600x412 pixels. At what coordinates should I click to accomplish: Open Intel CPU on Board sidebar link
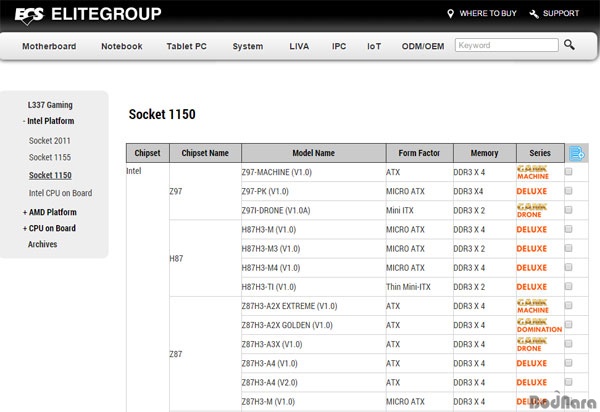[60, 193]
